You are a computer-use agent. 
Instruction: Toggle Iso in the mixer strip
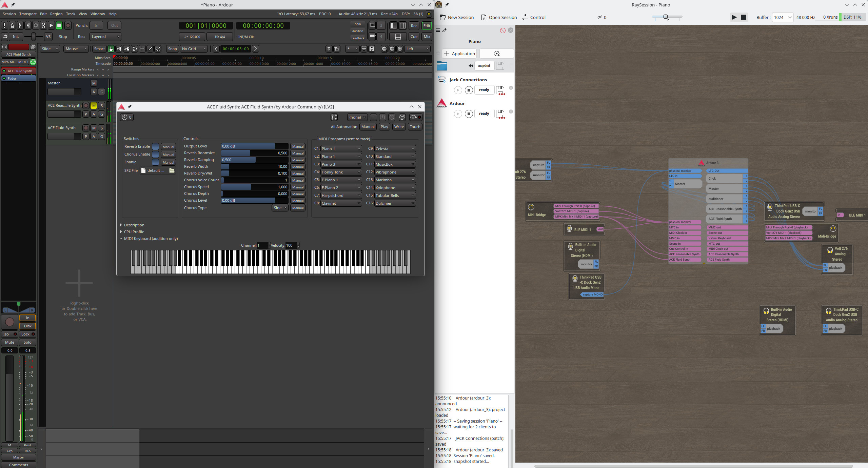(9, 334)
